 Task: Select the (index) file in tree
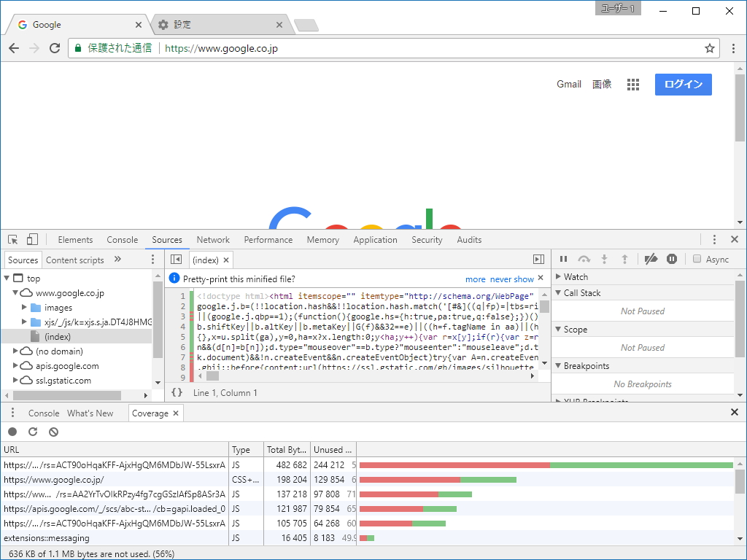click(76, 337)
